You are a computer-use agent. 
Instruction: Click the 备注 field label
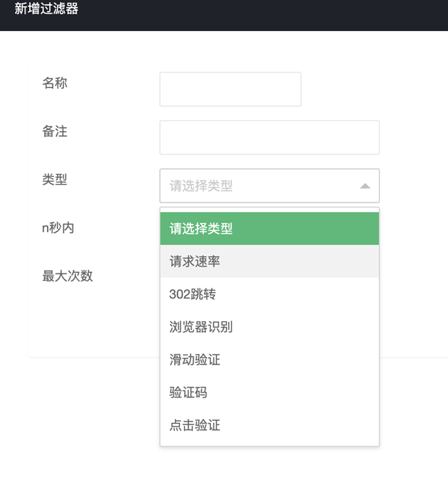[x=55, y=132]
